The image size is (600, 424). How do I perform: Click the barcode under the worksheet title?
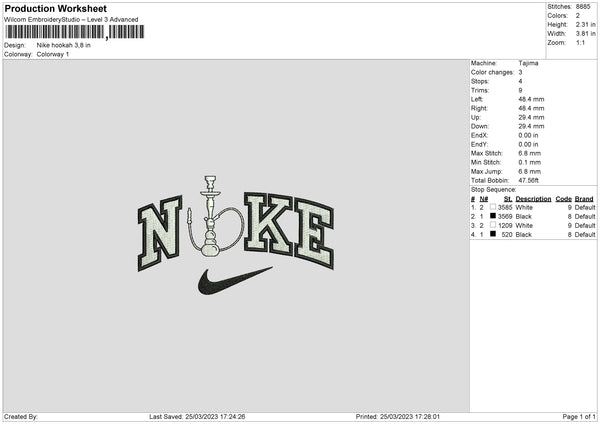(75, 32)
